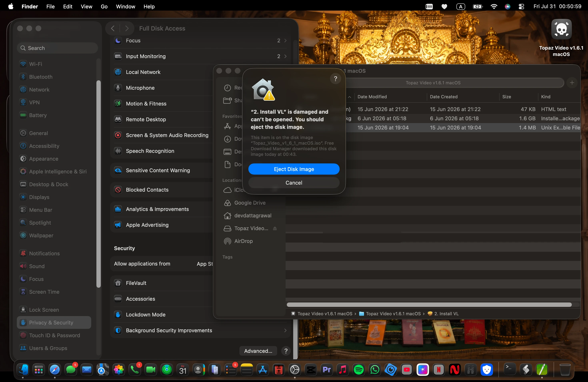
Task: Cancel the damaged file dialog
Action: coord(294,183)
